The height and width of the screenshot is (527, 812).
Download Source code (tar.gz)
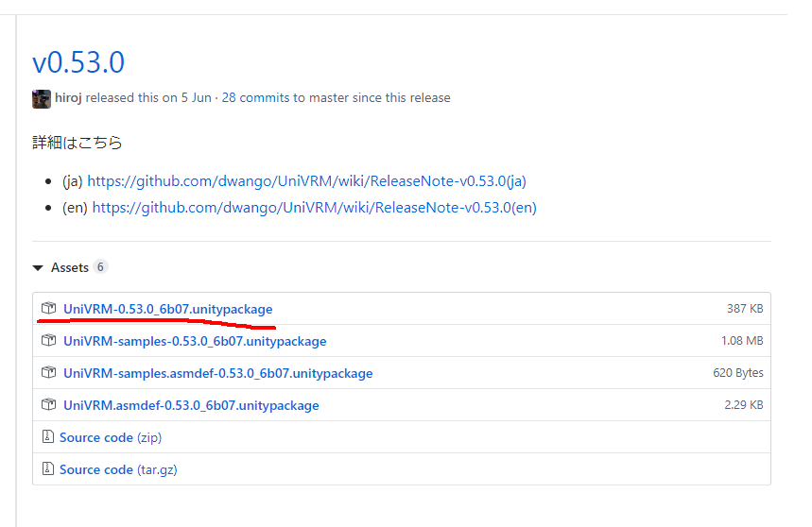[x=118, y=469]
